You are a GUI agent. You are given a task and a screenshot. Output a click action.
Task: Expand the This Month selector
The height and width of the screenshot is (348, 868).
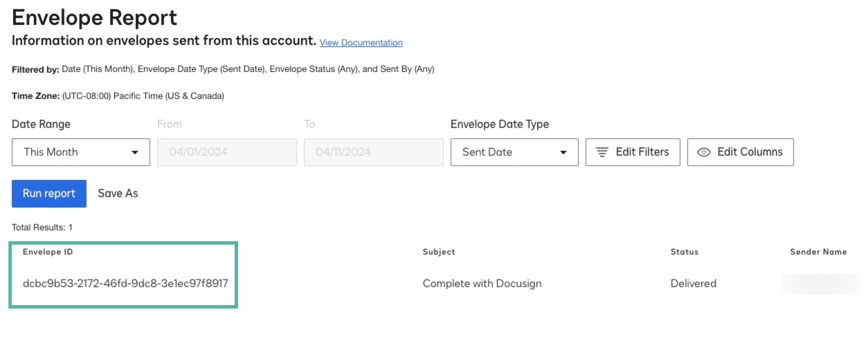point(81,152)
